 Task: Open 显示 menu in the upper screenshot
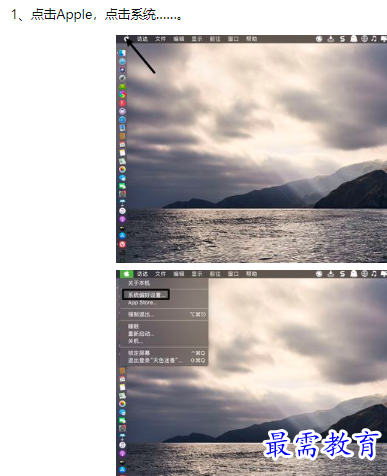tap(197, 39)
